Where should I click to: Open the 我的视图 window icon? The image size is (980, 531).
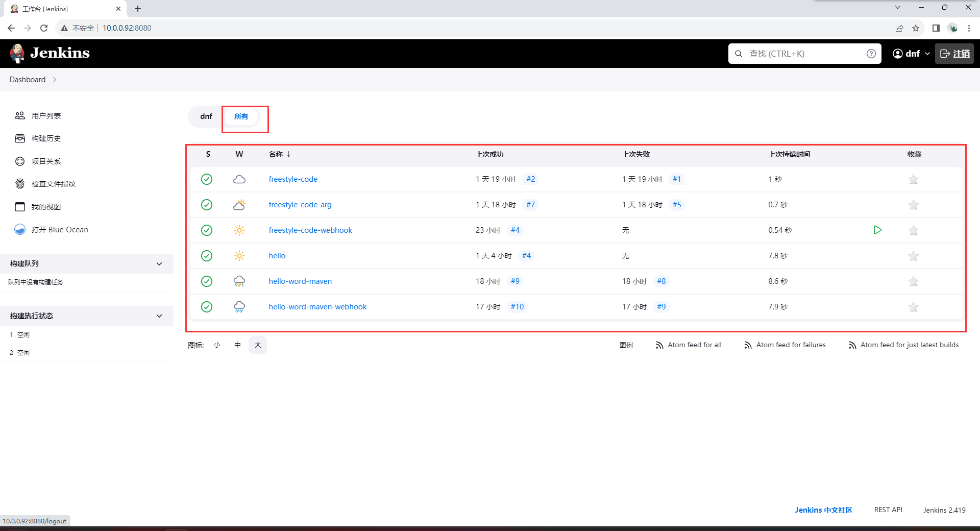[x=20, y=207]
